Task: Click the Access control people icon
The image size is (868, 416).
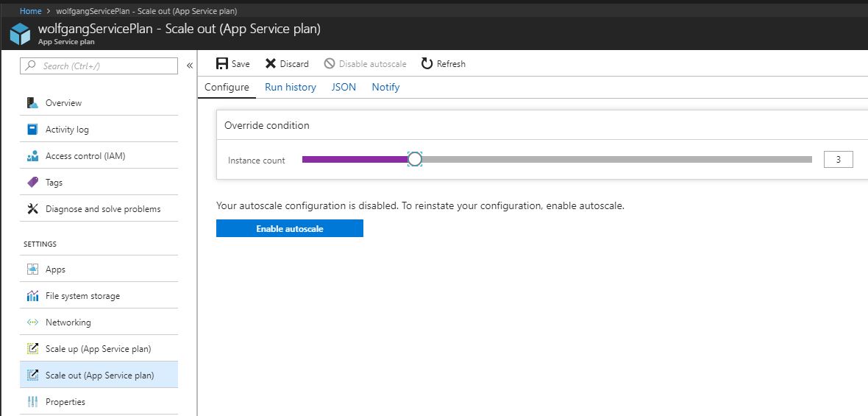Action: pos(32,156)
